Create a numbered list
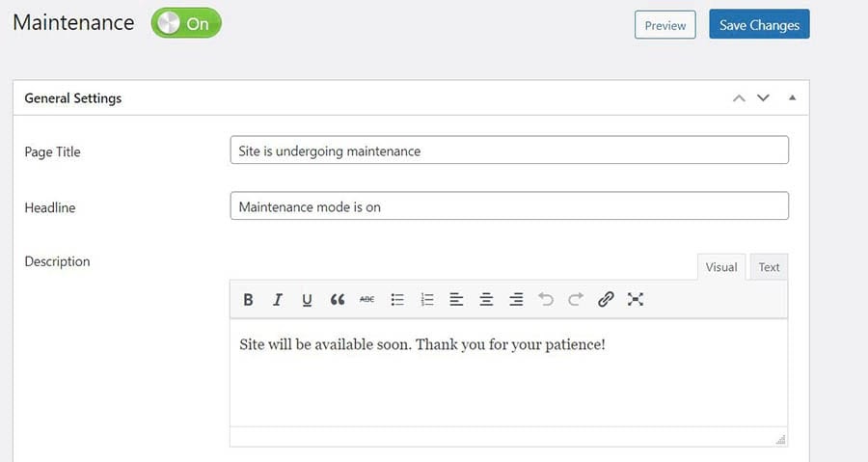The height and width of the screenshot is (462, 868). tap(427, 300)
